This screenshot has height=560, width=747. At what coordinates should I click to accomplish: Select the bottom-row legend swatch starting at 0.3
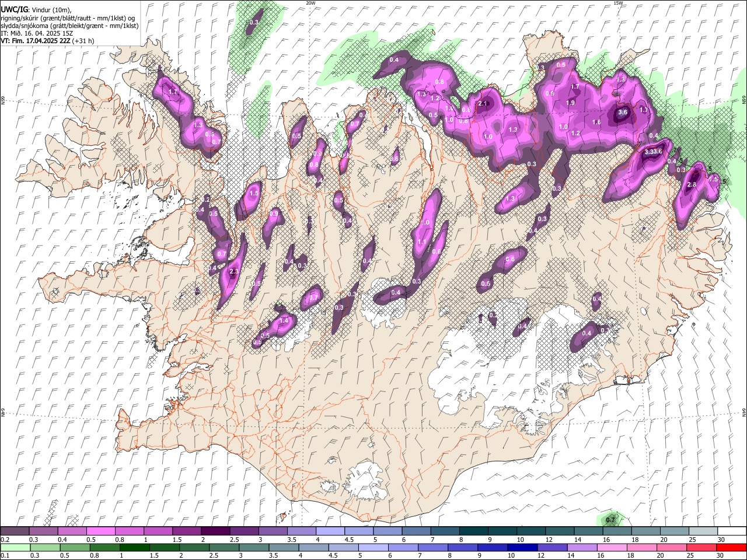point(45,547)
